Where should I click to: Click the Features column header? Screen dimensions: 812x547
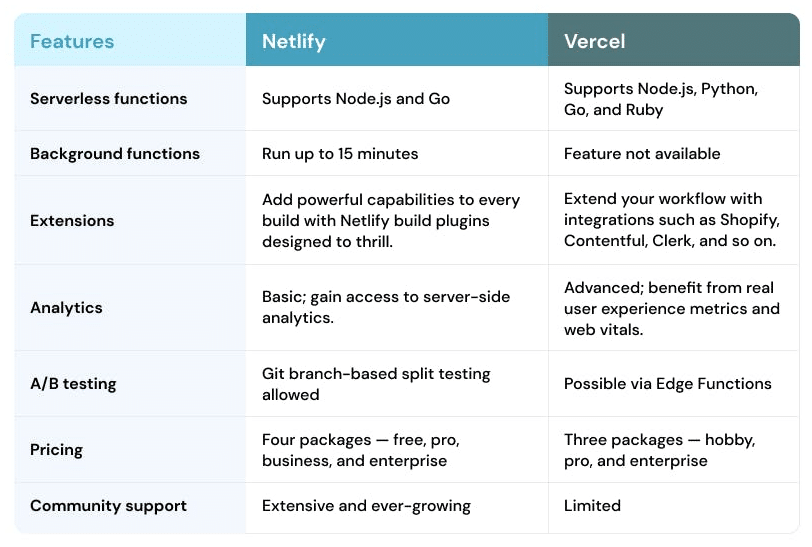tap(72, 41)
